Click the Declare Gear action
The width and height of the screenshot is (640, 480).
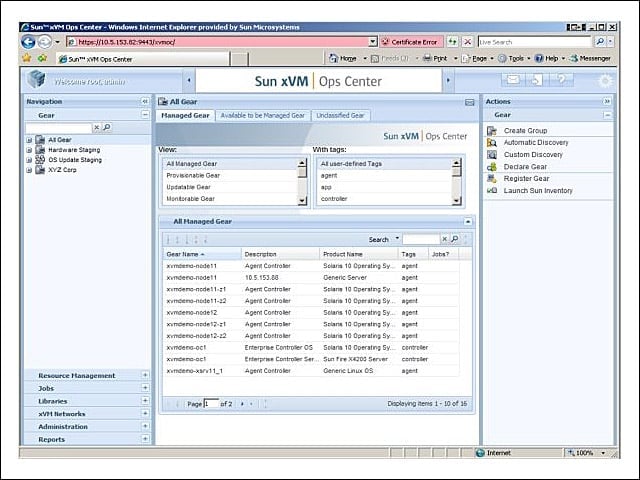point(525,167)
